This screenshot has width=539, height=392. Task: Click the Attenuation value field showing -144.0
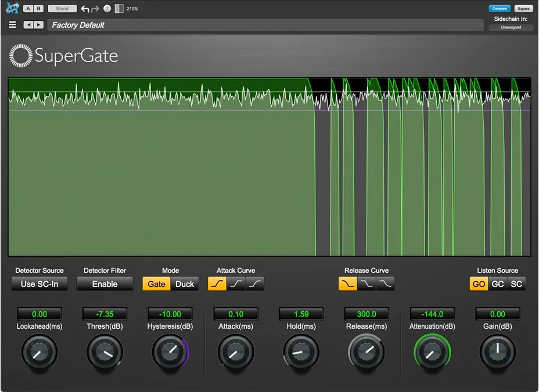pos(432,314)
